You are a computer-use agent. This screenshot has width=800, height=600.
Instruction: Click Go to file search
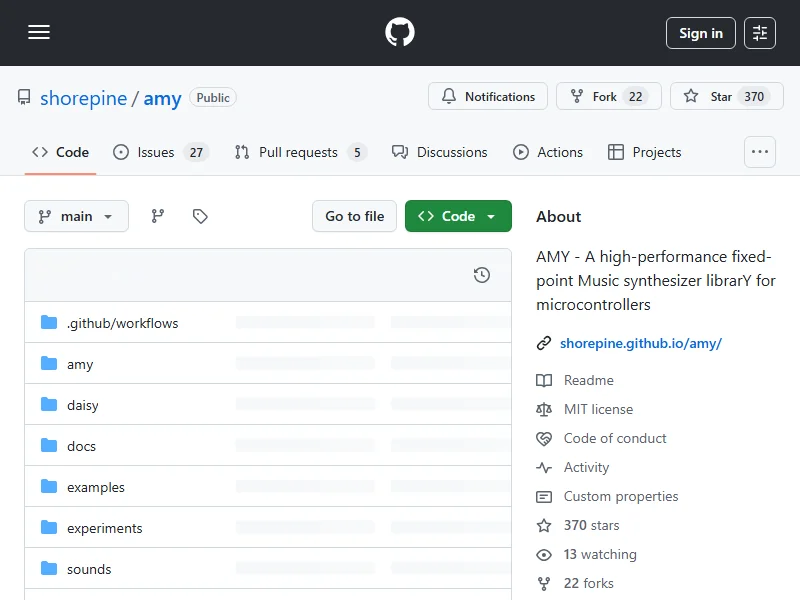coord(354,216)
